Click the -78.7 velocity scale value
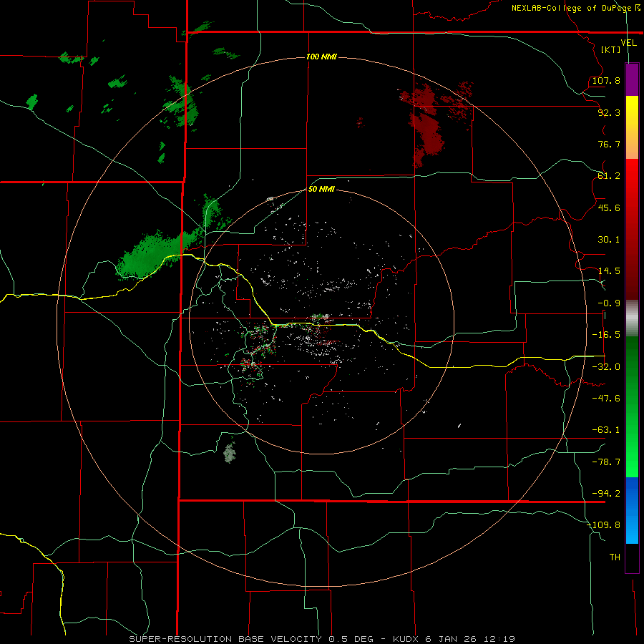644x644 pixels. (606, 462)
